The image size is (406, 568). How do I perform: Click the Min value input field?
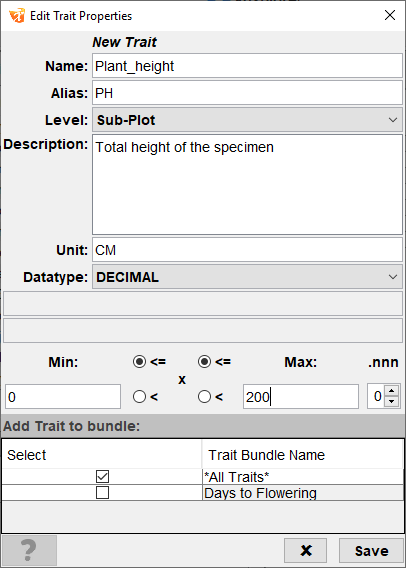click(x=63, y=397)
